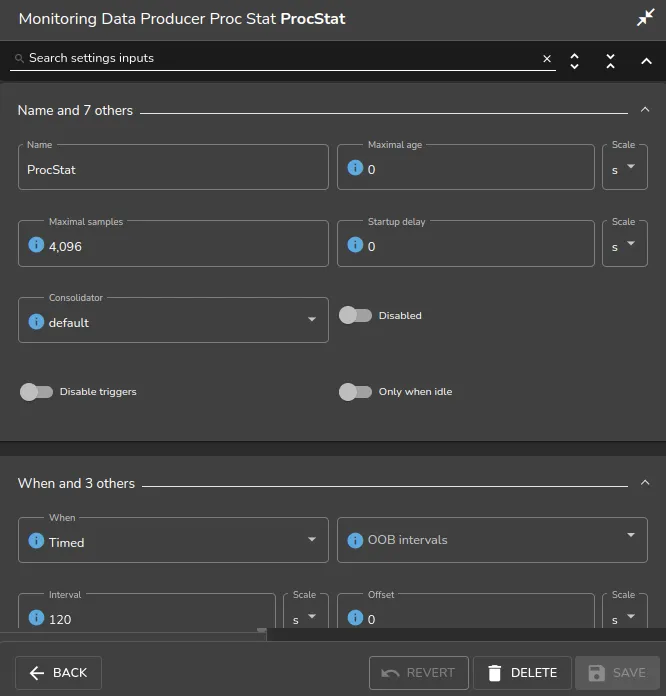The height and width of the screenshot is (696, 666).
Task: Click the Name field containing ProcStat
Action: coord(173,167)
